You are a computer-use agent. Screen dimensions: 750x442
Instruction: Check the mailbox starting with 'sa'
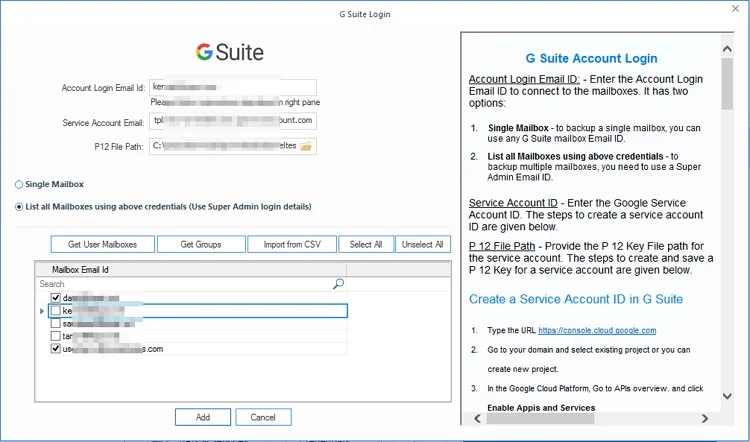[x=55, y=323]
